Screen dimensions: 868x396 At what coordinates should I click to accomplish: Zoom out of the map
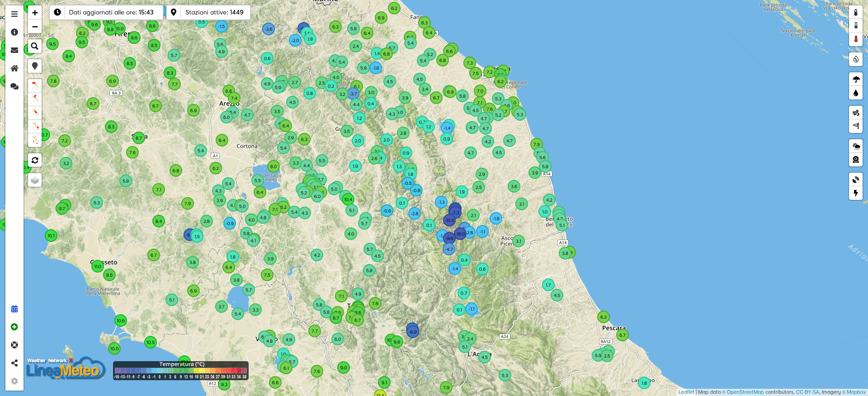(35, 27)
